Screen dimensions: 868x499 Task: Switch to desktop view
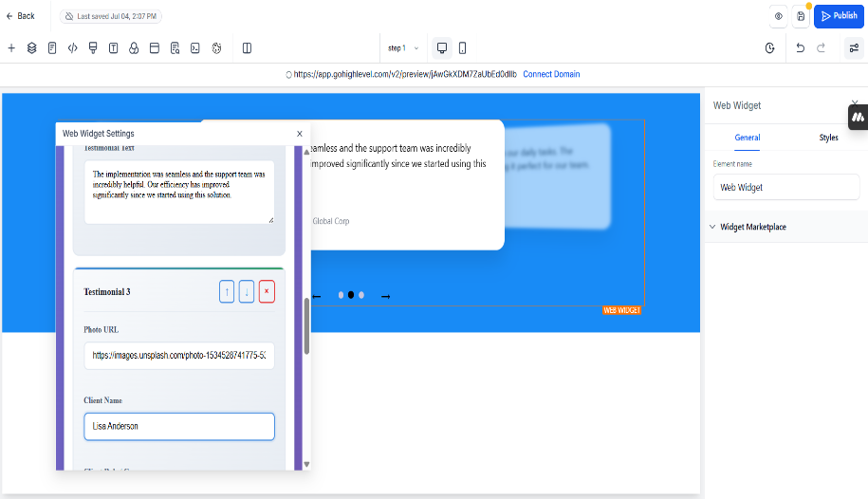(442, 48)
